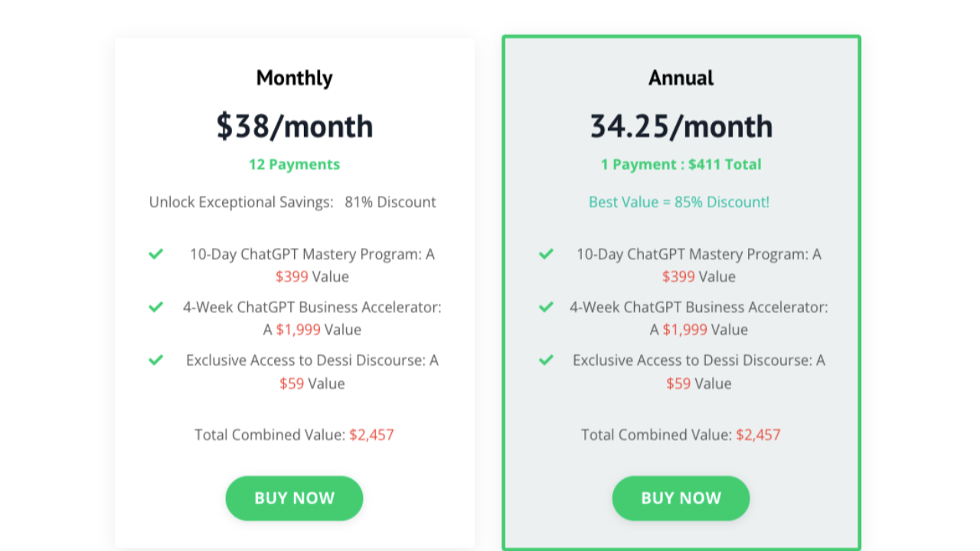Click the $38/month price
The image size is (980, 551).
pos(294,126)
